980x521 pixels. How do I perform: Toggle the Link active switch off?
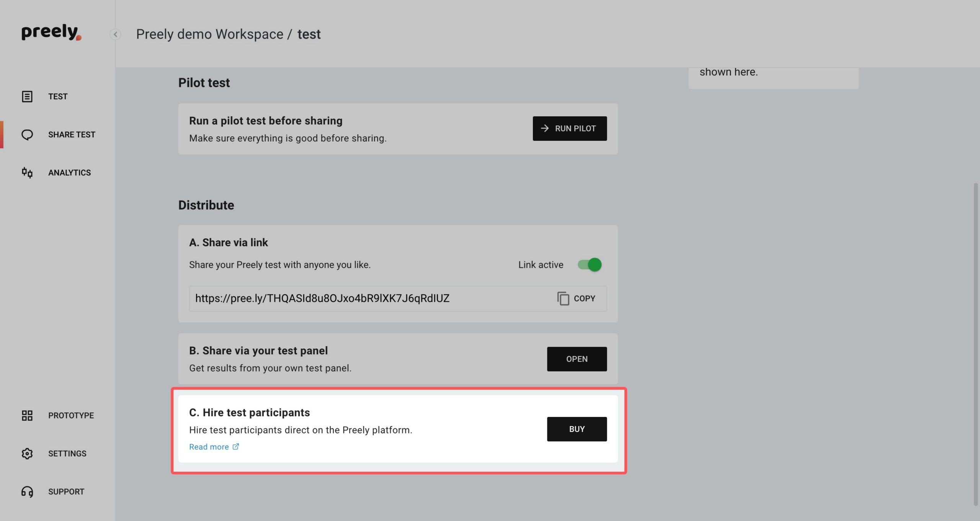tap(590, 265)
